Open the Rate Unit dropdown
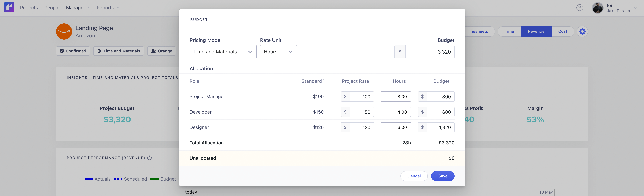This screenshot has width=644, height=196. pos(278,52)
